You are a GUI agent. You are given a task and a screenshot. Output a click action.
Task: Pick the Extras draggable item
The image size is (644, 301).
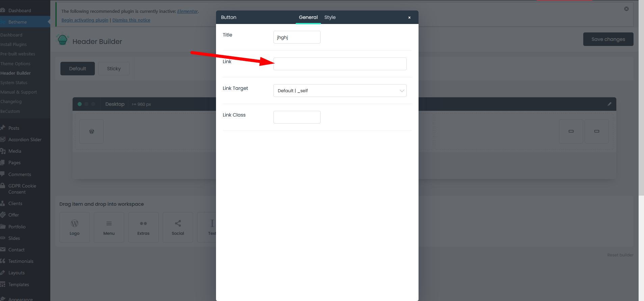(143, 227)
